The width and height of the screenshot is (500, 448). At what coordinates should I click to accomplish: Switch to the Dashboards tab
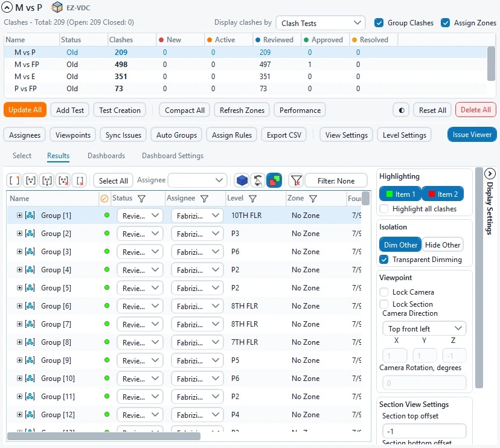[106, 156]
